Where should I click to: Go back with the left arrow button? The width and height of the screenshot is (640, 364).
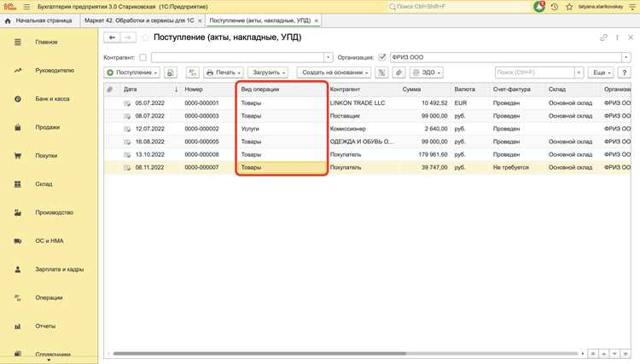(113, 38)
